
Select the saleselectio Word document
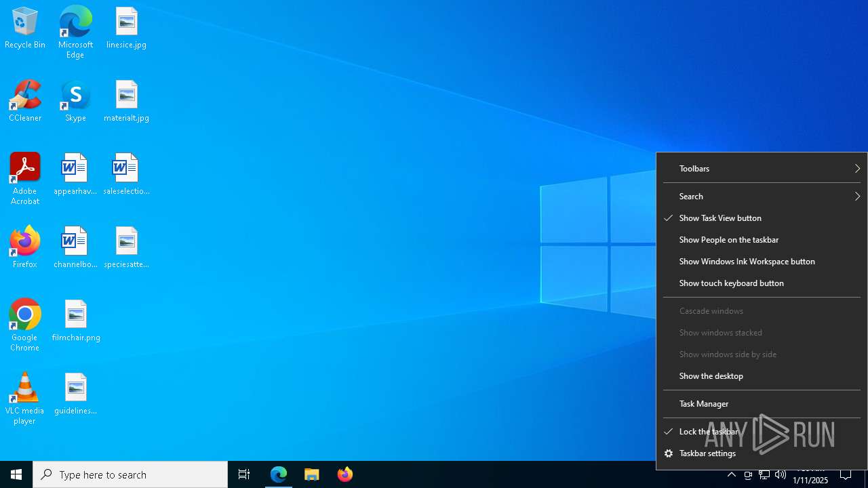(x=126, y=175)
